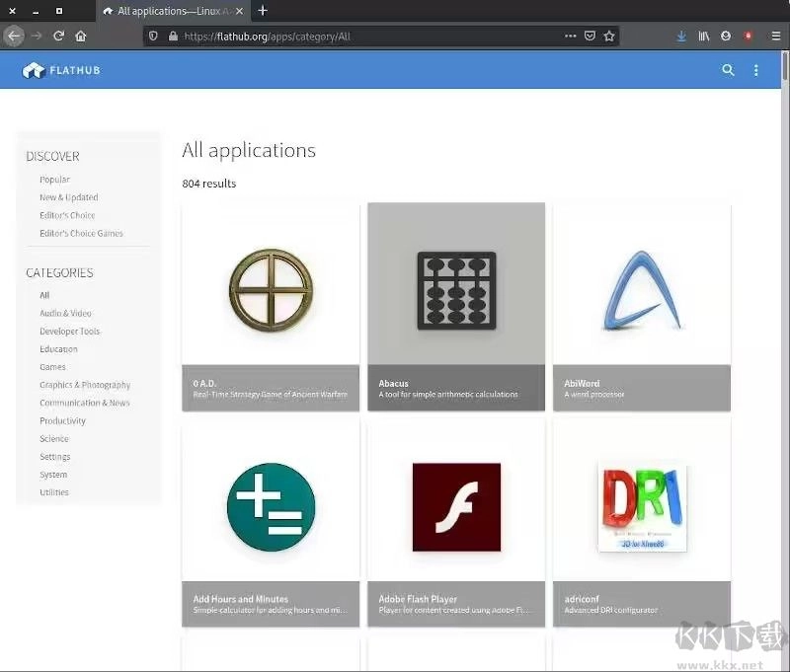Select the Graphics & Photography category
Viewport: 790px width, 672px height.
pyautogui.click(x=85, y=385)
